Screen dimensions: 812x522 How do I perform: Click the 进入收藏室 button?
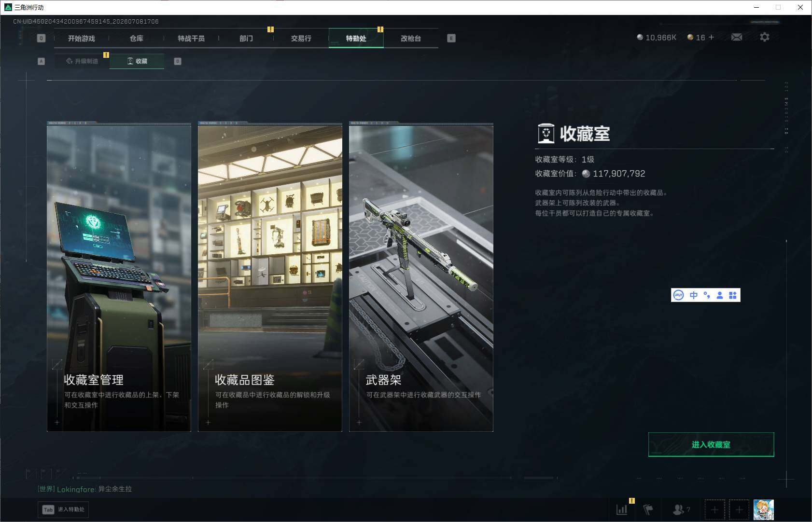click(711, 444)
